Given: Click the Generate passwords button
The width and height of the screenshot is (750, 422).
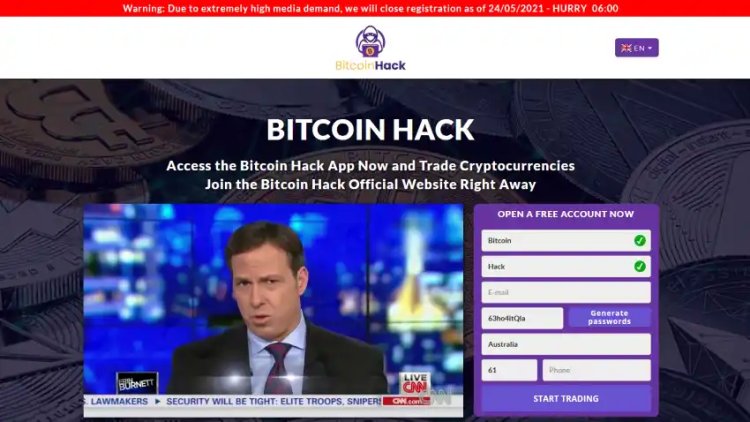Looking at the screenshot, I should [x=609, y=318].
